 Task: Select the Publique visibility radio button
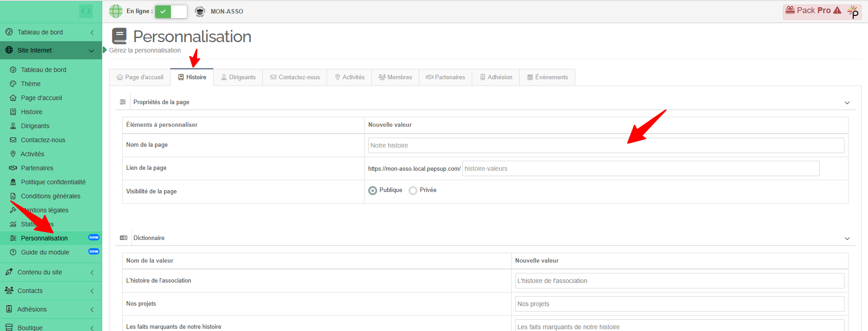[x=373, y=191]
